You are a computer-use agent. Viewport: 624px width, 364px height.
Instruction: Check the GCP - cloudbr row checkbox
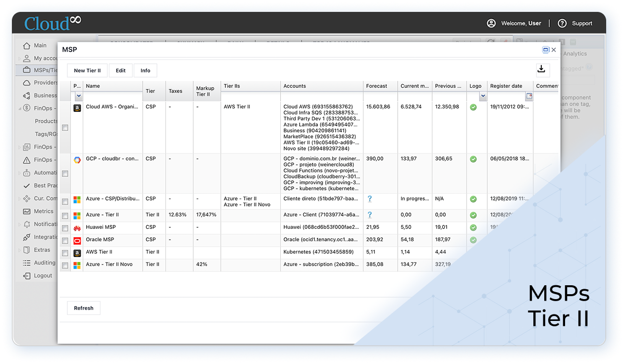coord(65,174)
